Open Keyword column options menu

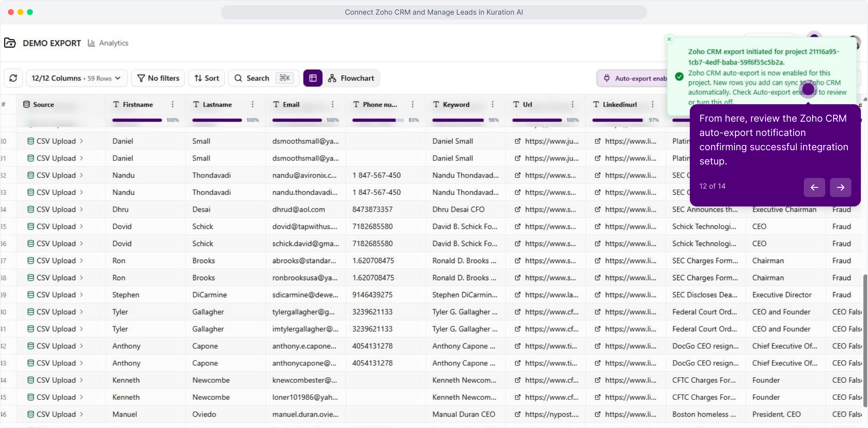[493, 104]
